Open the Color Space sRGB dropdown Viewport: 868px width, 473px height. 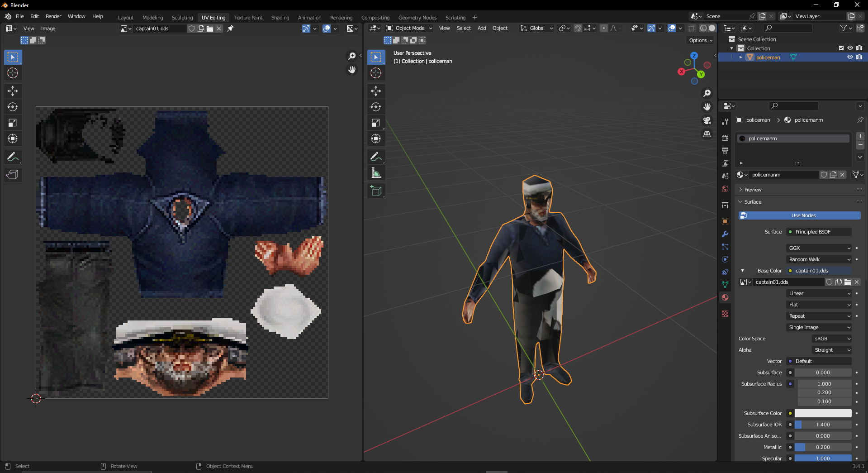pos(831,339)
